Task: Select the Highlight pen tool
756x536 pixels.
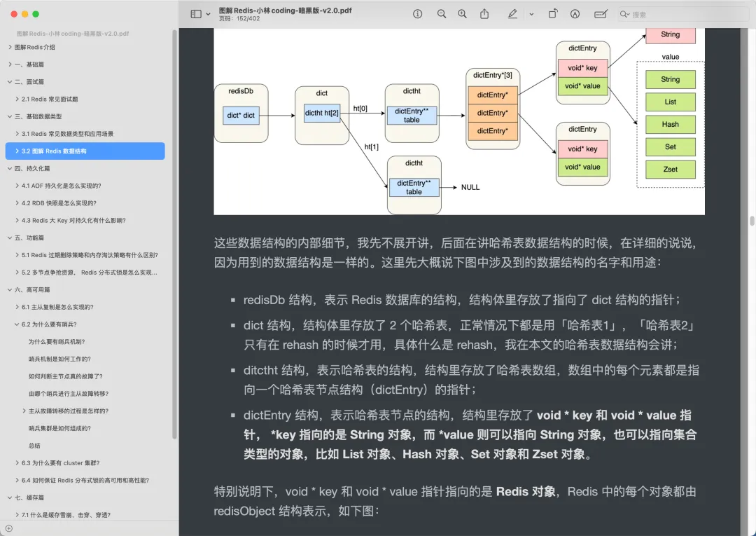Action: [x=512, y=14]
